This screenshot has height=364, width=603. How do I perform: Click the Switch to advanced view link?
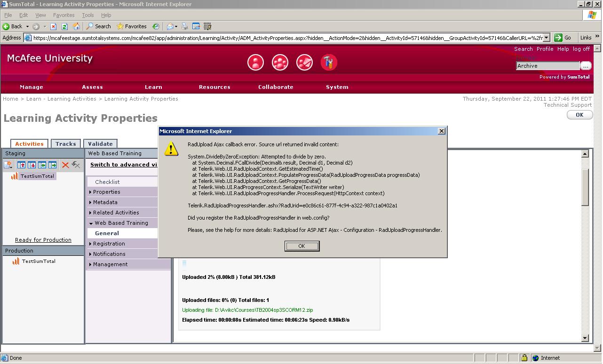click(x=124, y=165)
